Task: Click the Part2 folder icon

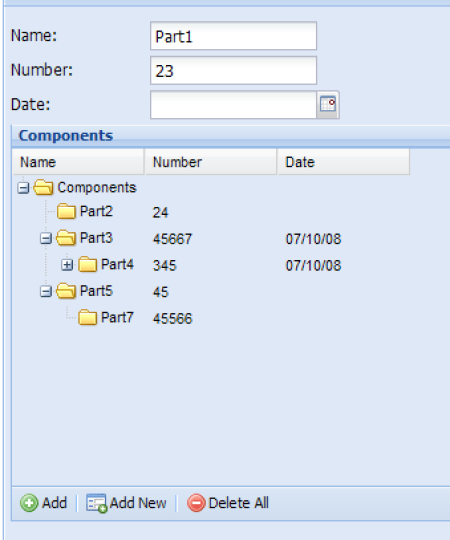Action: pyautogui.click(x=66, y=211)
